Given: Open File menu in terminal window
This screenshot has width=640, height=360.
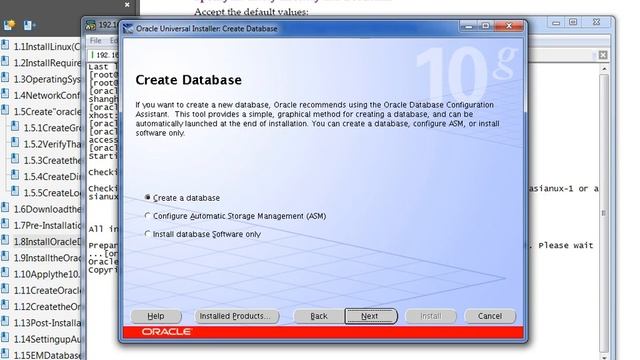Looking at the screenshot, I should coord(96,40).
